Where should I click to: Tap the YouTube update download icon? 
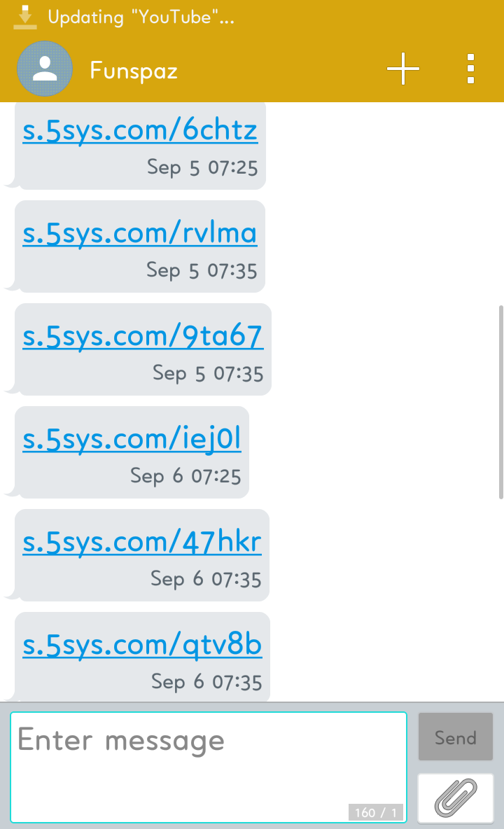coord(24,17)
